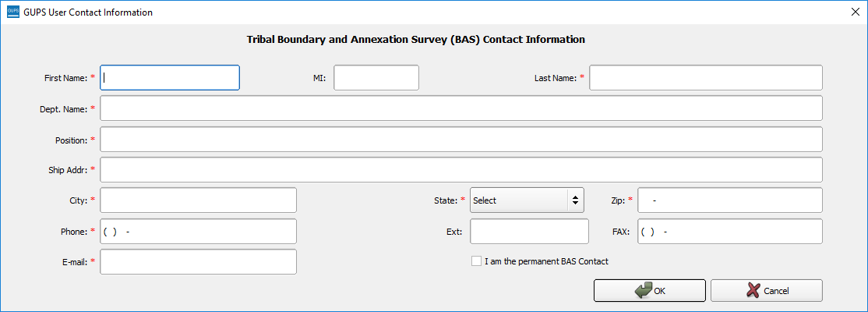Viewport: 868px width, 312px height.
Task: Focus the Phone number field
Action: [199, 232]
